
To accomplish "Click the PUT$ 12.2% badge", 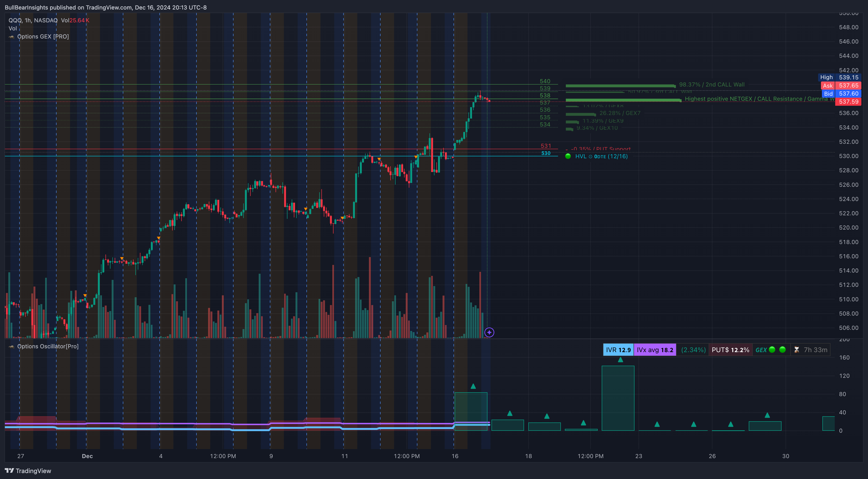I will point(730,350).
